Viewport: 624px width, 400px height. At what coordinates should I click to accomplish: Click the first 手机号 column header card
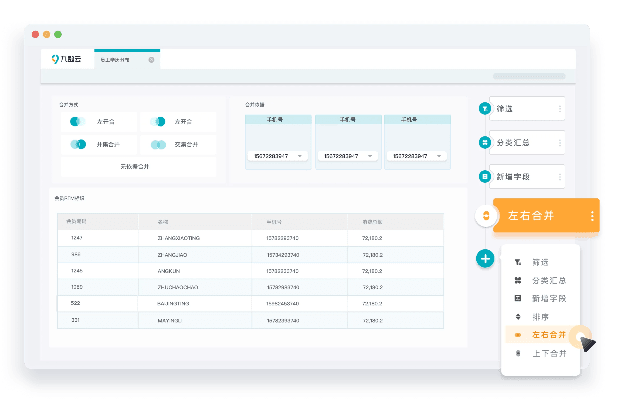pos(278,119)
